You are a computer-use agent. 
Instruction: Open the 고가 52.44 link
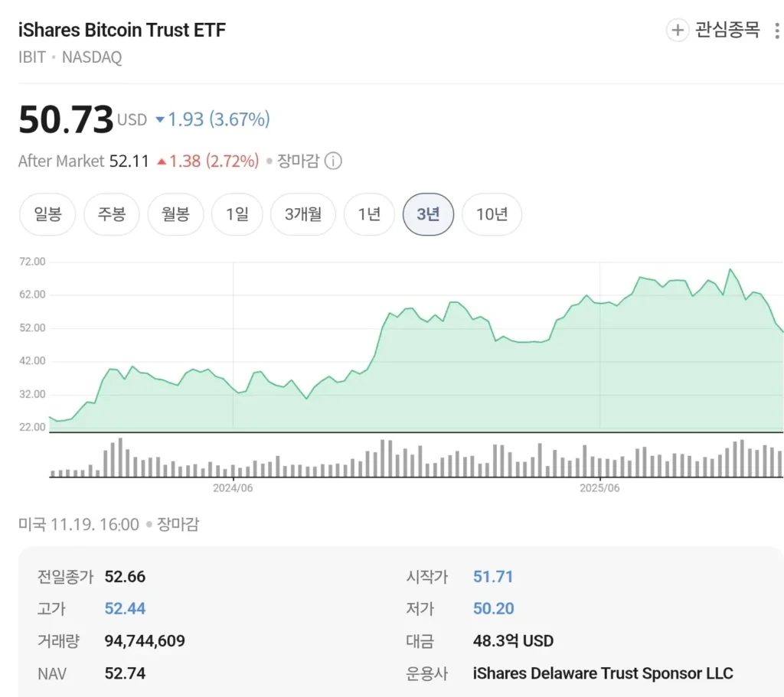(124, 609)
